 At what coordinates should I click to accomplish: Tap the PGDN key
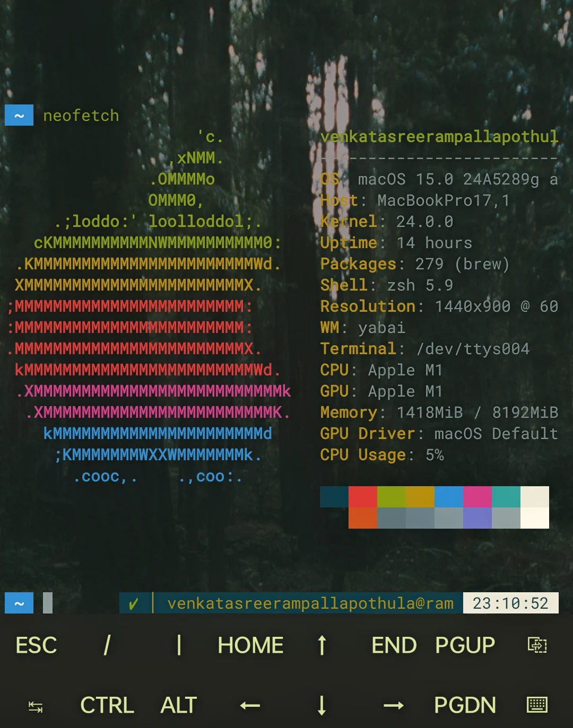465,705
